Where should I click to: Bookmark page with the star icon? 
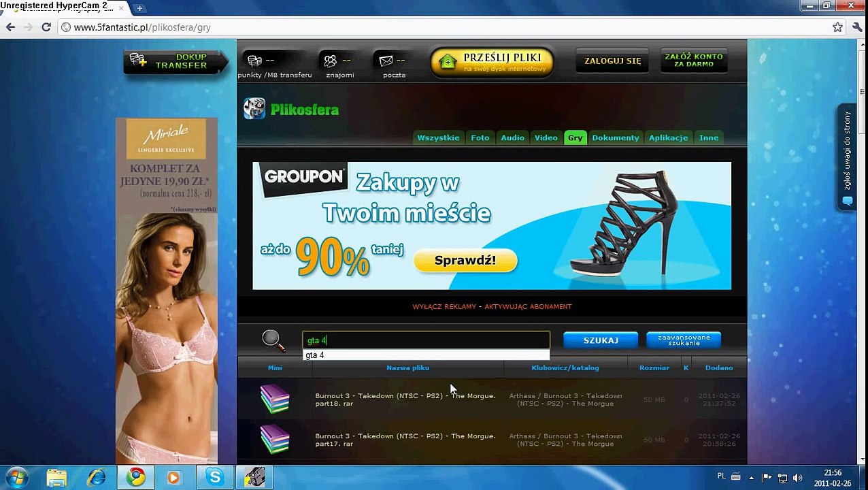(x=837, y=27)
